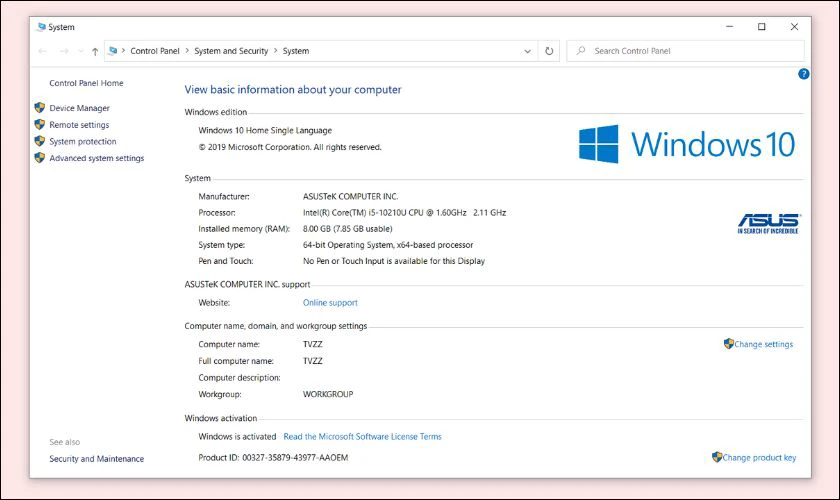The image size is (840, 500).
Task: Expand chevron before Control Panel breadcrumb
Action: (x=123, y=51)
